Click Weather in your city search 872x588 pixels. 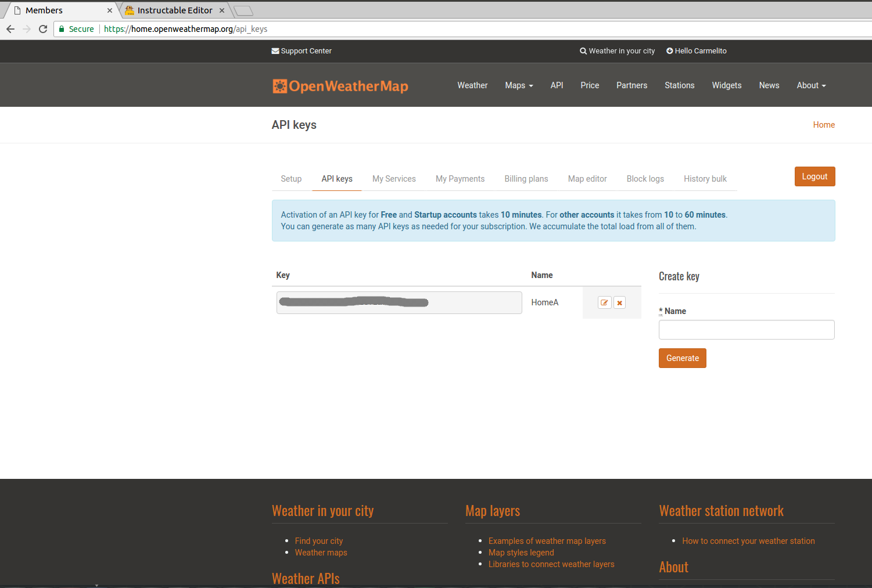coord(618,51)
